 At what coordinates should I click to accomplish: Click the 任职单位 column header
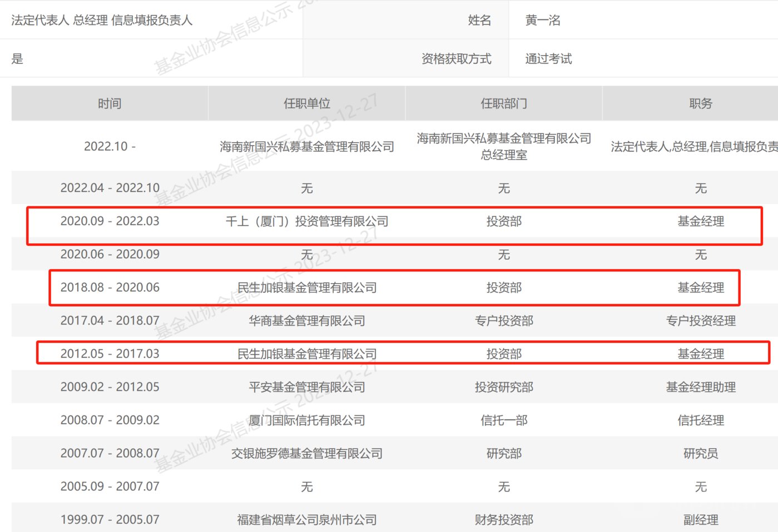307,103
